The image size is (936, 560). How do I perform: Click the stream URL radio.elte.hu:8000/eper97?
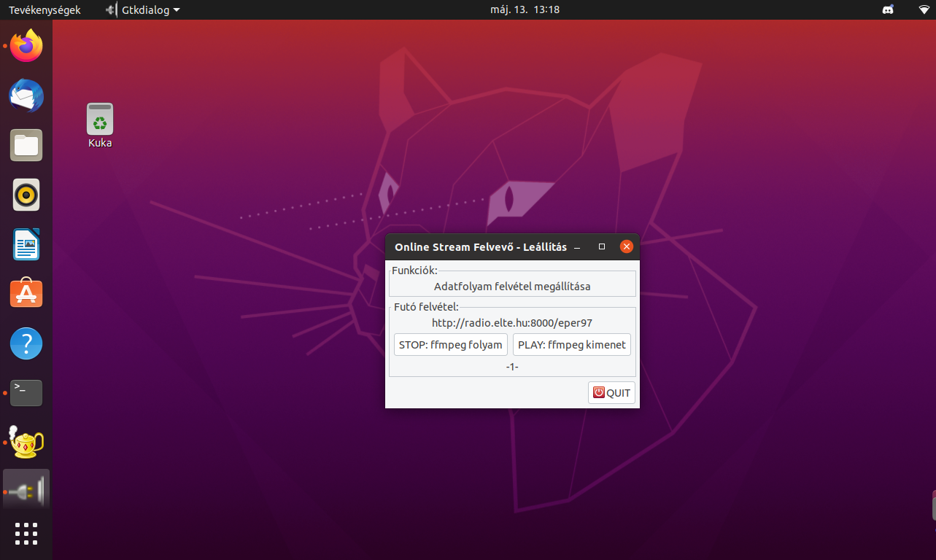512,322
